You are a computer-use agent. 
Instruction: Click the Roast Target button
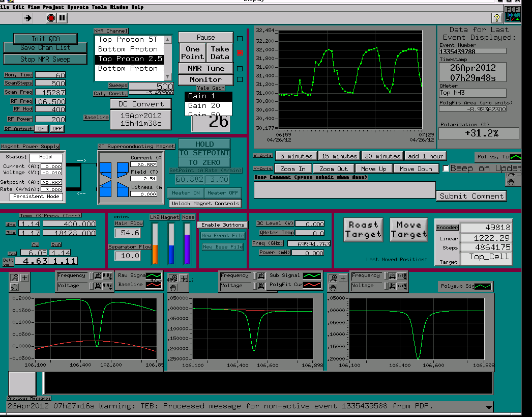(363, 230)
